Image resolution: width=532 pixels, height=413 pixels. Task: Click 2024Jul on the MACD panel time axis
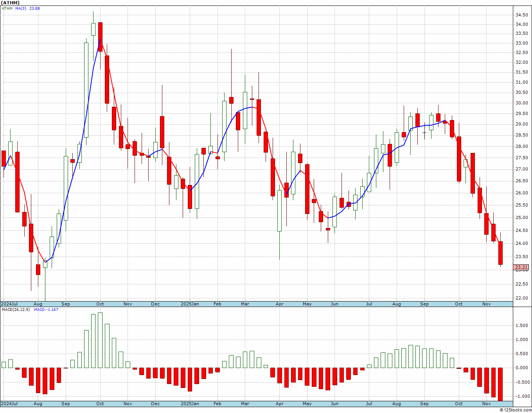tap(9, 404)
